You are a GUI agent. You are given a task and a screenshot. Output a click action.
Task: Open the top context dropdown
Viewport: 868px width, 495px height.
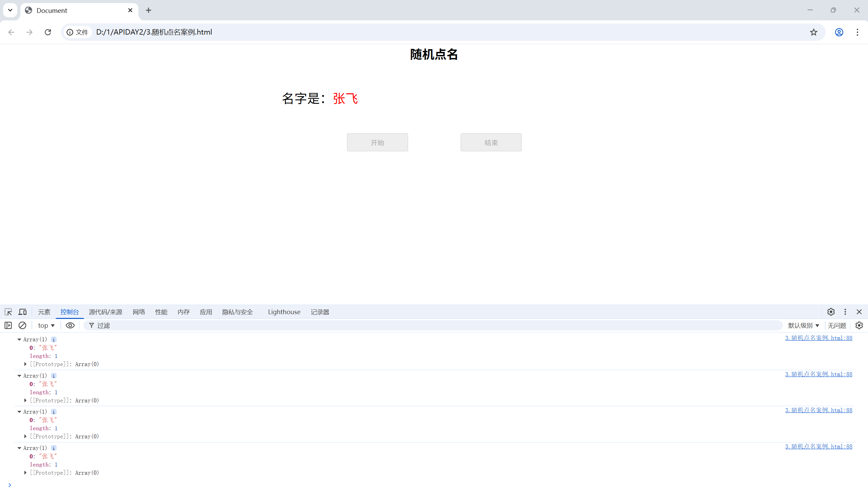46,325
